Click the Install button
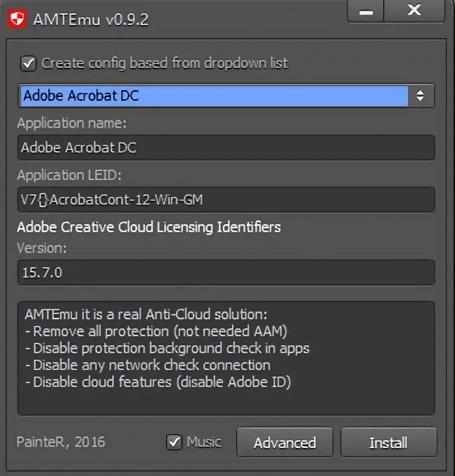Screen dimensions: 455x476 [388, 442]
